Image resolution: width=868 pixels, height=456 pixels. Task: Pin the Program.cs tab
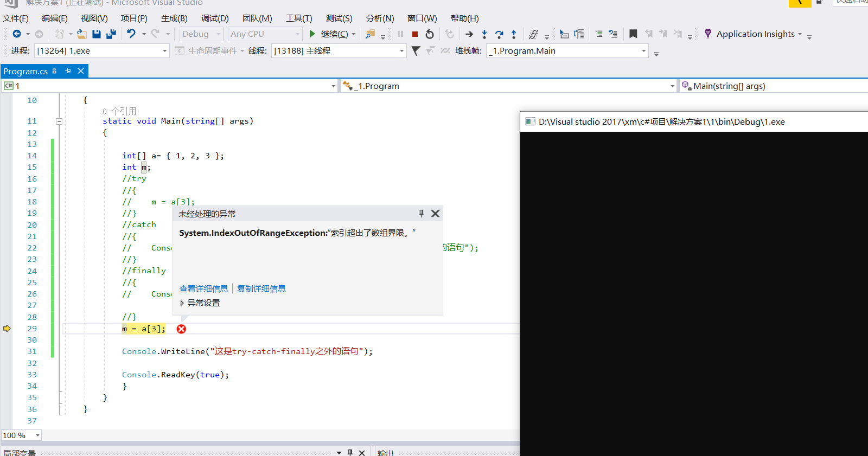(68, 71)
